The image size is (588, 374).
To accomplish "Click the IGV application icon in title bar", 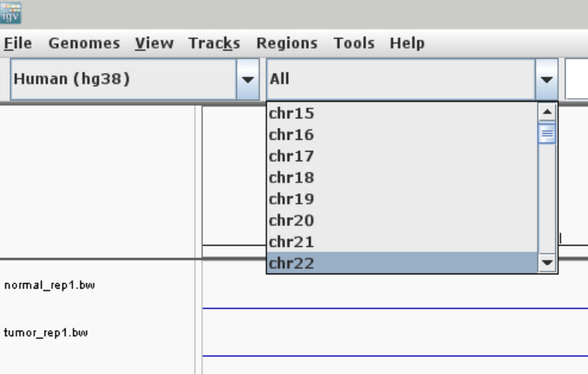I will click(x=11, y=12).
